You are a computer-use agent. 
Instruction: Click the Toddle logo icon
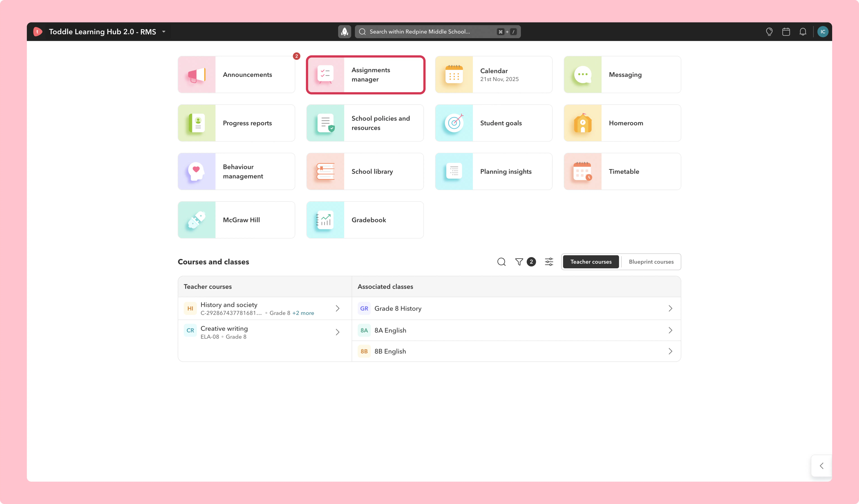(37, 32)
